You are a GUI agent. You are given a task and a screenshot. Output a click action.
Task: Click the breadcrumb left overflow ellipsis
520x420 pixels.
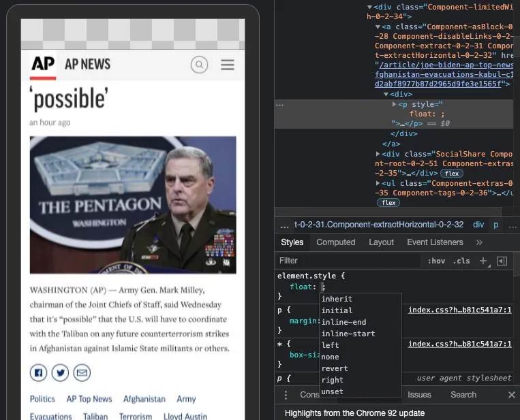(284, 225)
